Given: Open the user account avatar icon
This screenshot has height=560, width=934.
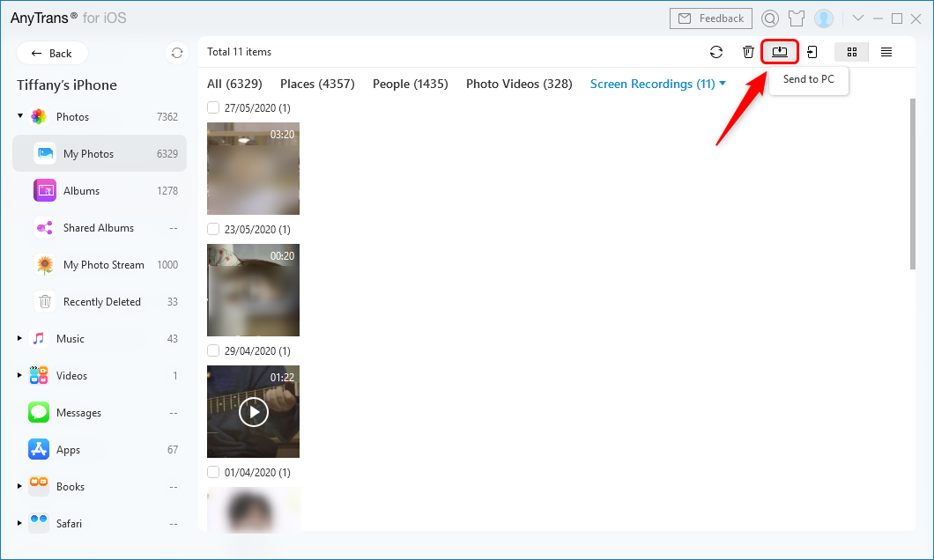Looking at the screenshot, I should 824,18.
